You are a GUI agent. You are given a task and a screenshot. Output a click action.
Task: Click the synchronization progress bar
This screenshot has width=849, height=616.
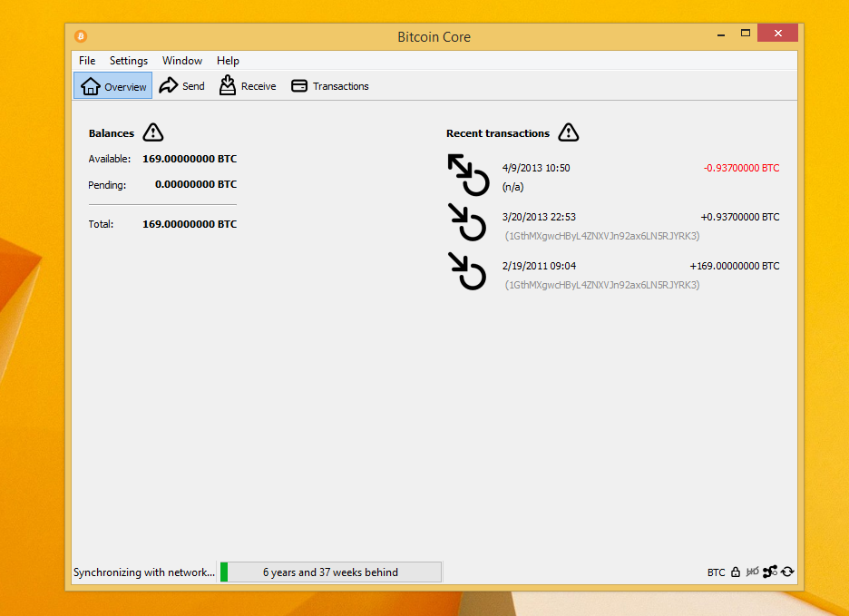click(331, 572)
